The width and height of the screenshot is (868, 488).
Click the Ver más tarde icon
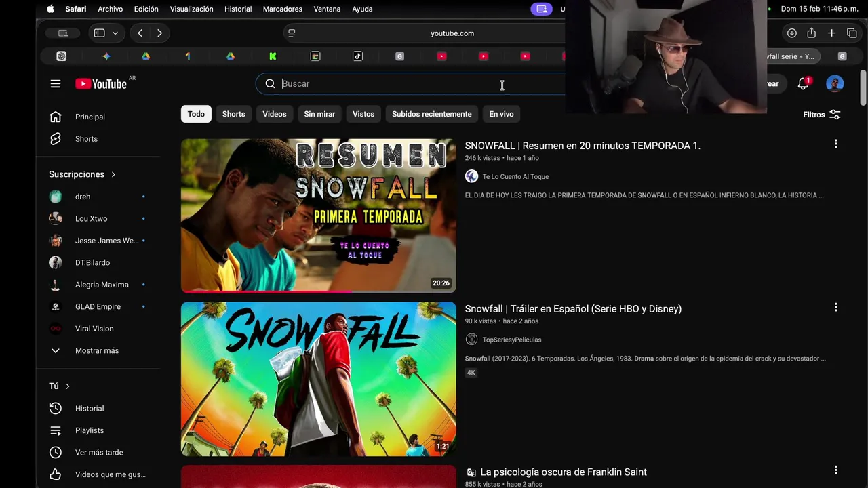56,453
